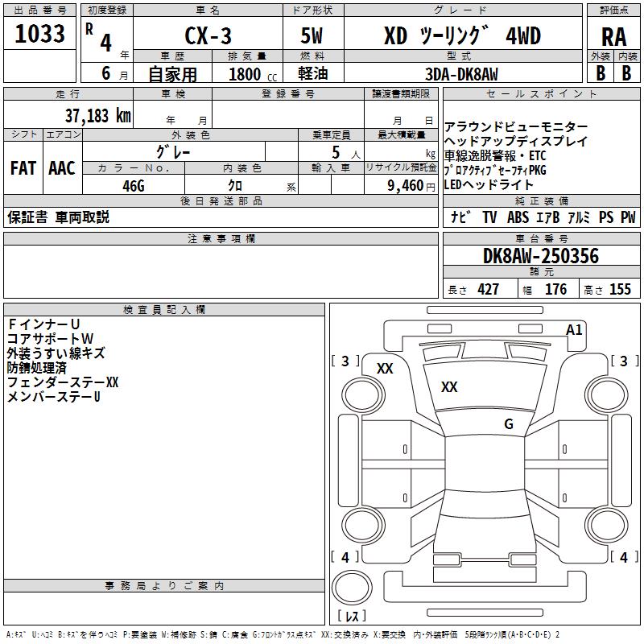Click fuel type 軽油
The image size is (644, 644).
tap(312, 73)
